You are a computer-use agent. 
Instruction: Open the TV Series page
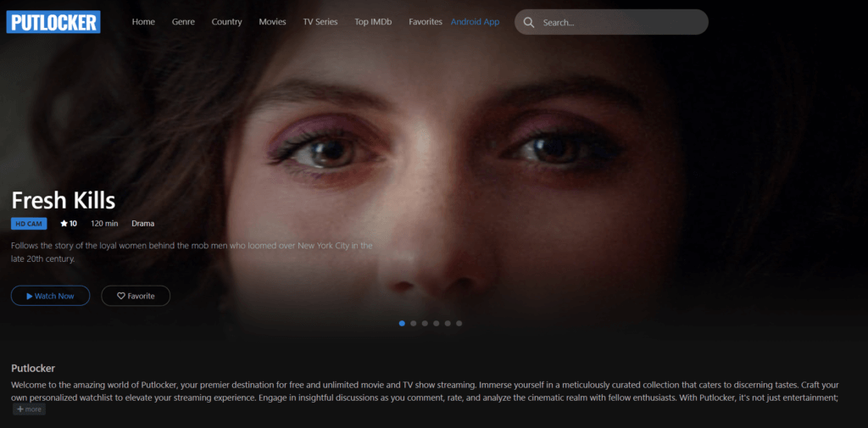coord(320,22)
